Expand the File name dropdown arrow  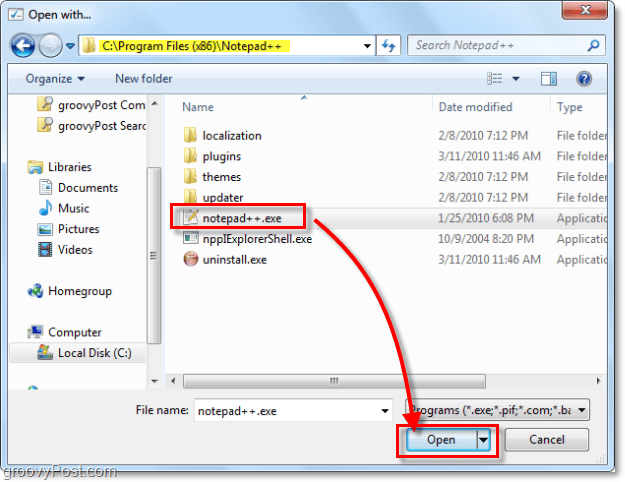(385, 411)
